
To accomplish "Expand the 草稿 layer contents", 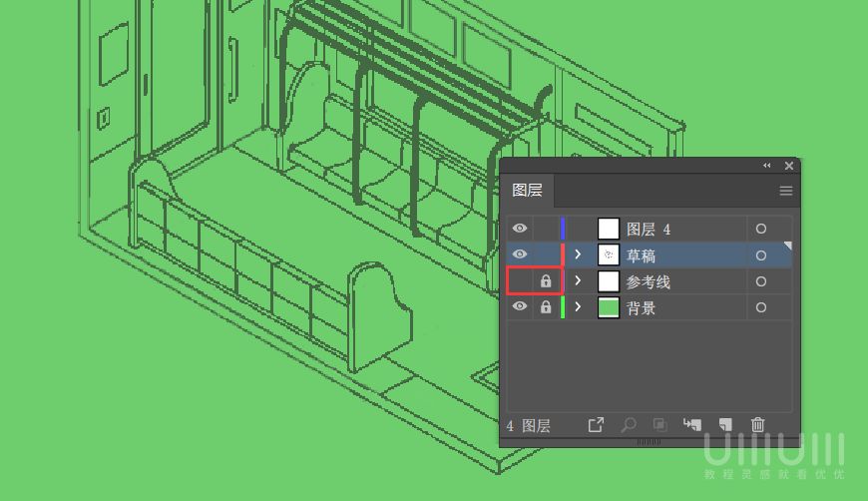I will coord(578,255).
